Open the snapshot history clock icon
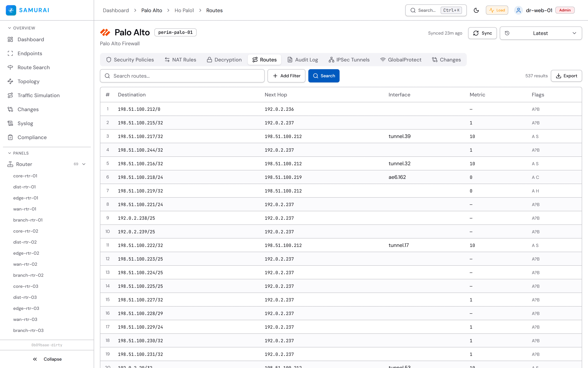The height and width of the screenshot is (368, 588). [x=507, y=33]
